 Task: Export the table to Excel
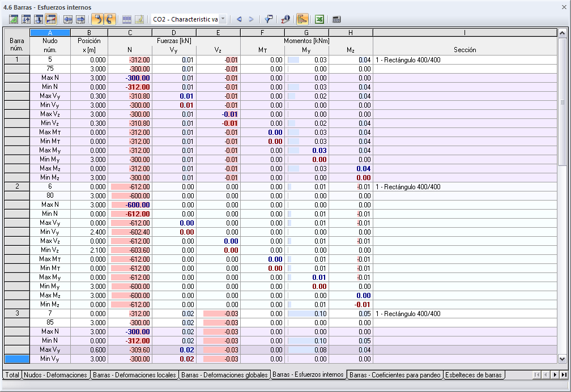tap(319, 19)
